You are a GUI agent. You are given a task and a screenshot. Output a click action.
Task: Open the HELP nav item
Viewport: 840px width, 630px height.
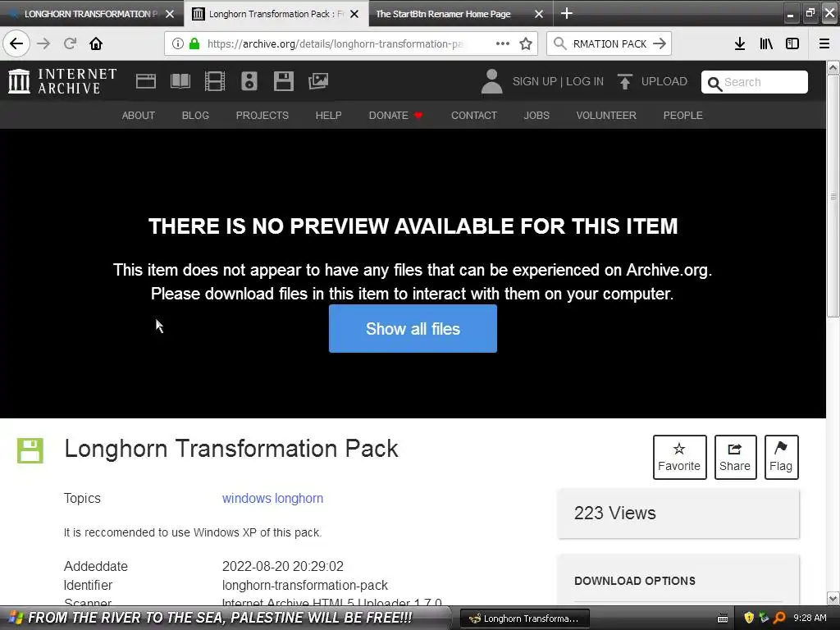[x=328, y=115]
